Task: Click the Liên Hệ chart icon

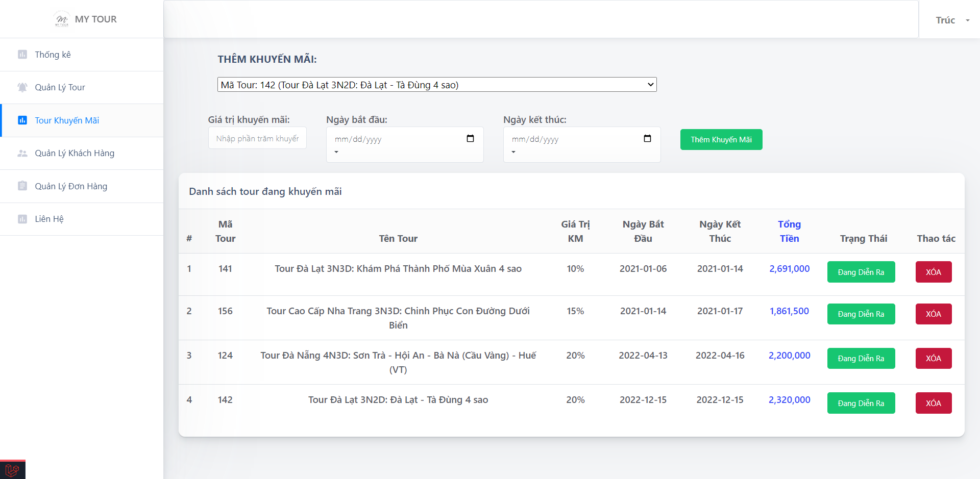Action: click(x=22, y=219)
